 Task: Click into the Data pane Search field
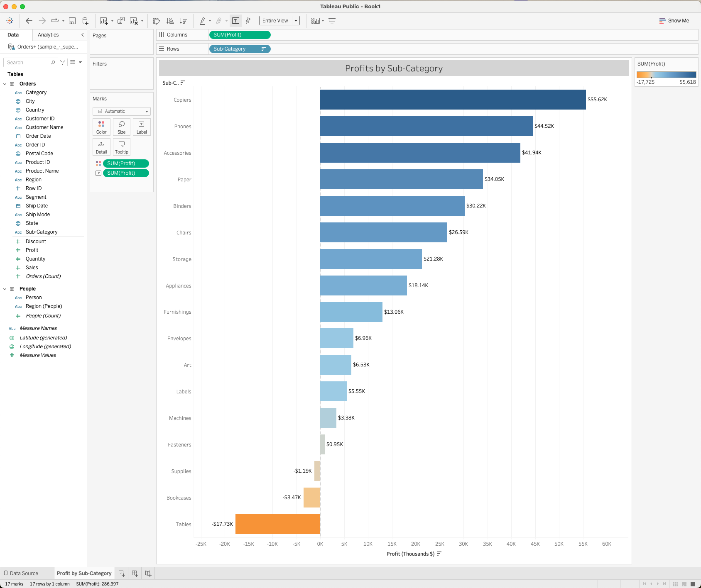tap(27, 62)
